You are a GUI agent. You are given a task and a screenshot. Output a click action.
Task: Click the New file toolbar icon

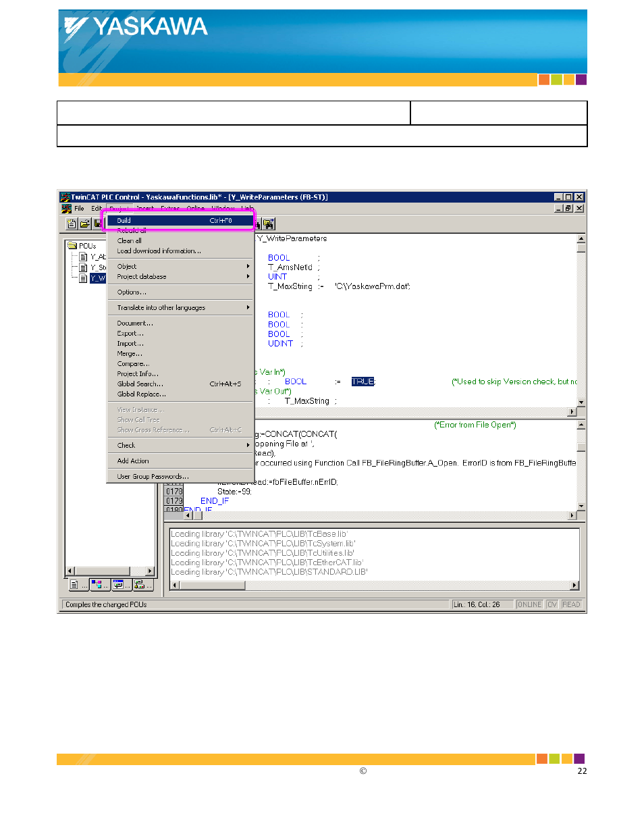click(x=72, y=224)
